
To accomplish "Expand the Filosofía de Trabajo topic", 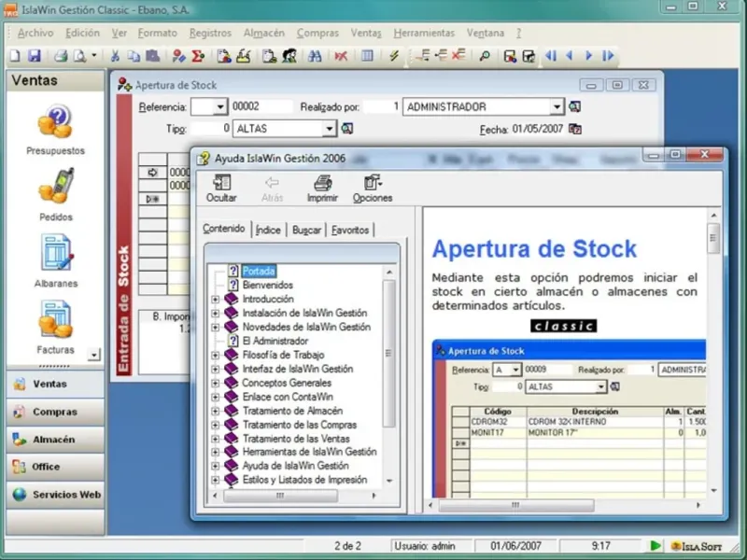I will (216, 356).
